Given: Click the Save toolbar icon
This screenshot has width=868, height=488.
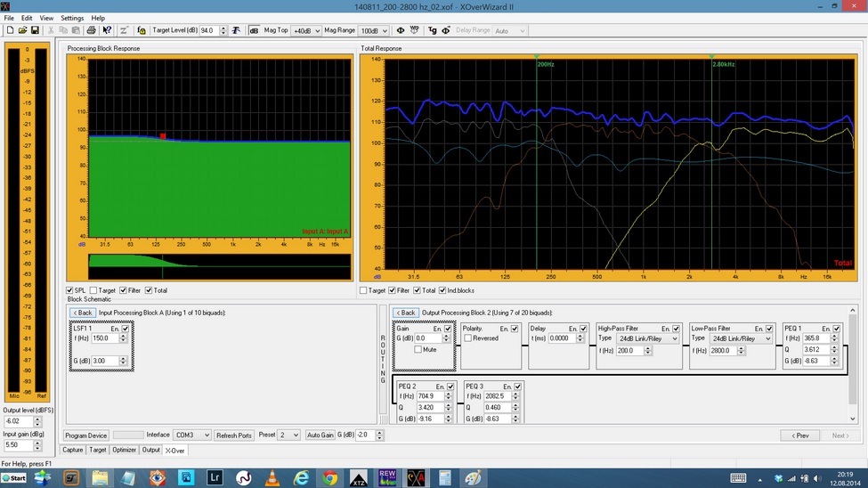Looking at the screenshot, I should point(35,30).
